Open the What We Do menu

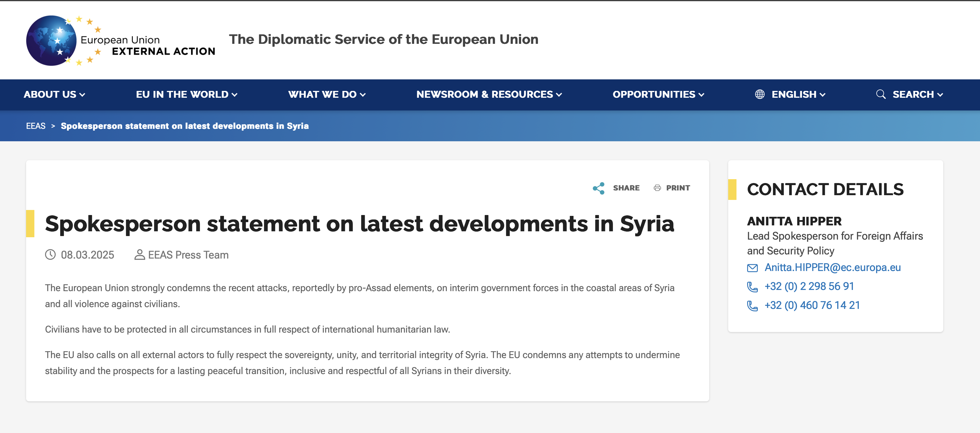tap(326, 94)
